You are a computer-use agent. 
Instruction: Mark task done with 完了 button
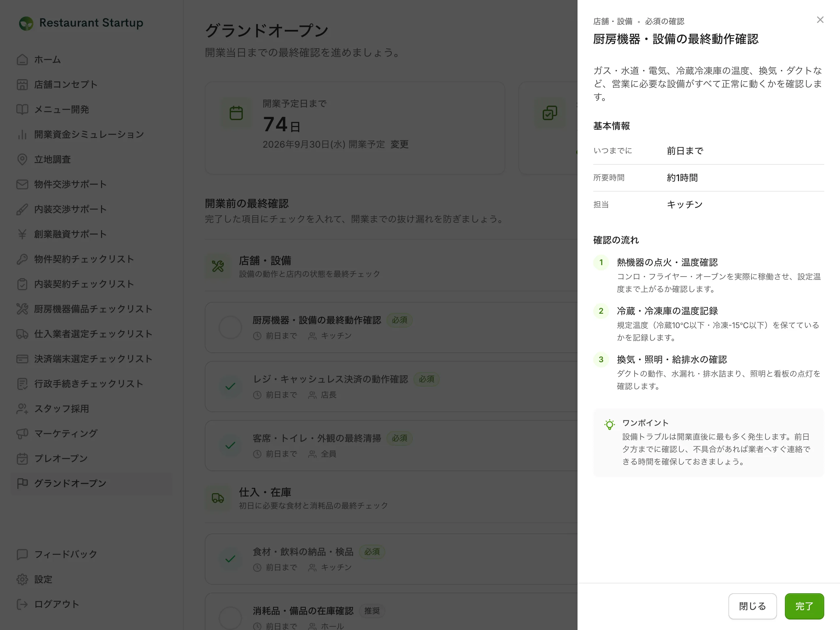point(804,606)
